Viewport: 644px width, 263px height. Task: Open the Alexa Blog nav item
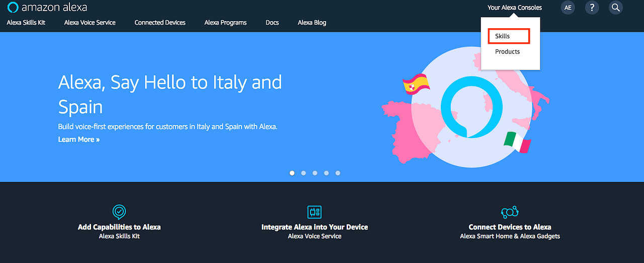coord(312,23)
